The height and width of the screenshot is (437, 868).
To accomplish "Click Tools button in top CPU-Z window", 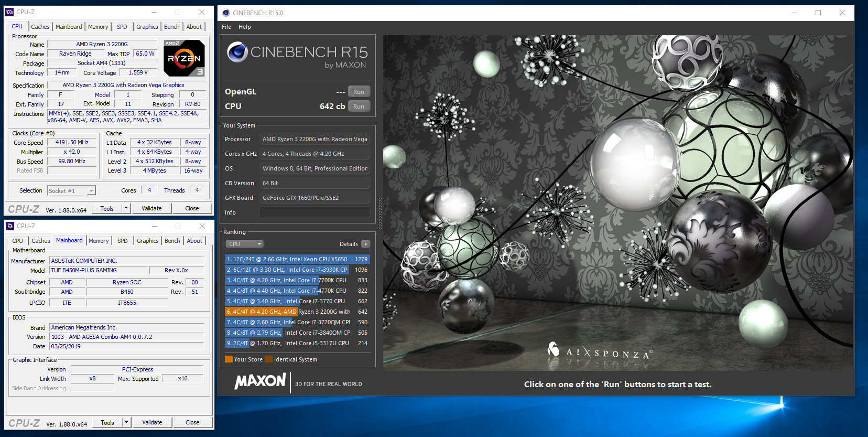I will pyautogui.click(x=107, y=208).
